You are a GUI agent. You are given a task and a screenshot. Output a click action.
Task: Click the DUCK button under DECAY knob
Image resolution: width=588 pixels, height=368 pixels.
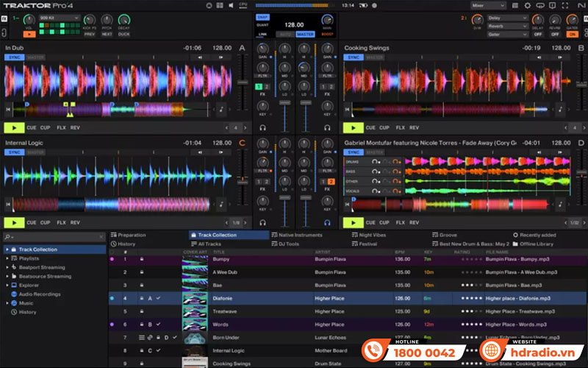(x=123, y=34)
